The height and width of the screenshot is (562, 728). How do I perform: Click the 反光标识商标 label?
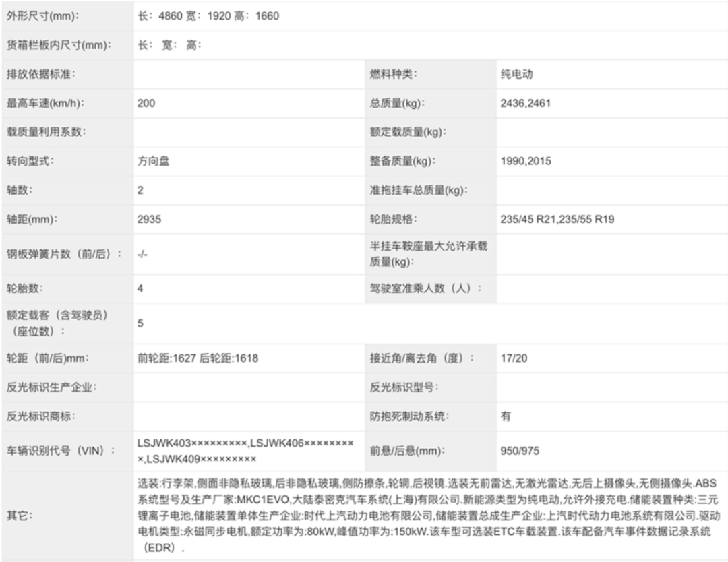click(x=41, y=416)
